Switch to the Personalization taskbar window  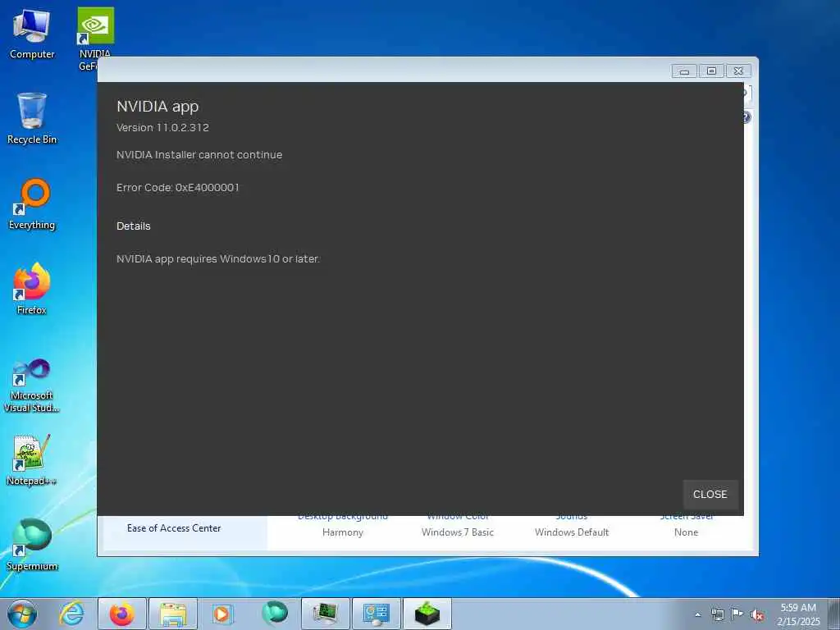point(376,614)
